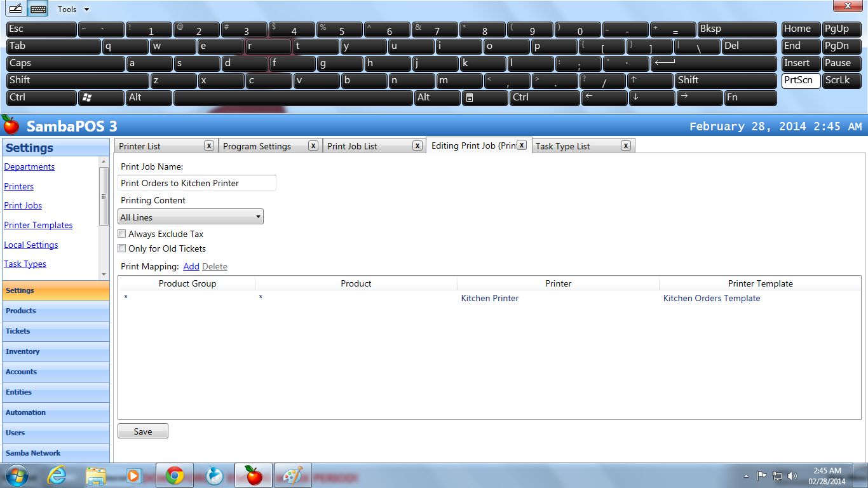Enable the Always Exclude Tax checkbox
The image size is (868, 488).
coord(122,234)
